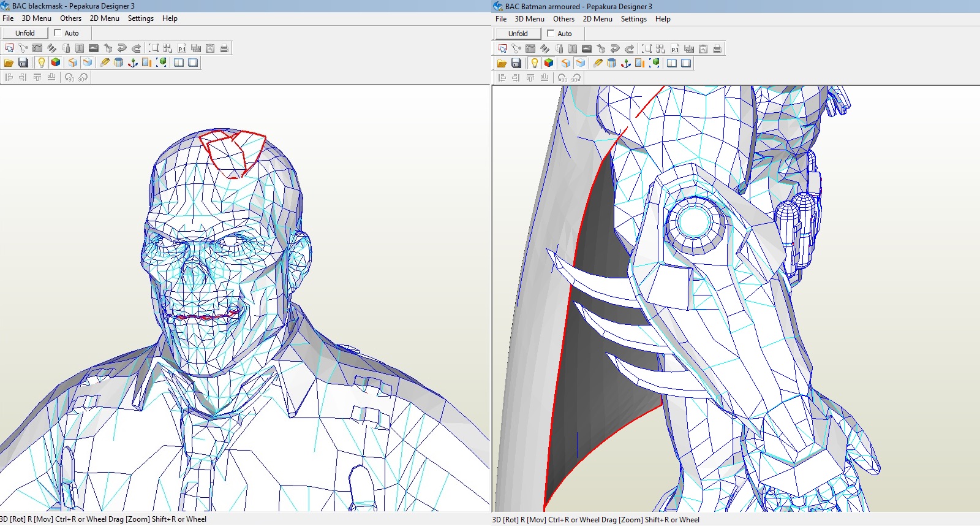980x526 pixels.
Task: Click the printer icon in Batman armoured window
Action: point(717,48)
